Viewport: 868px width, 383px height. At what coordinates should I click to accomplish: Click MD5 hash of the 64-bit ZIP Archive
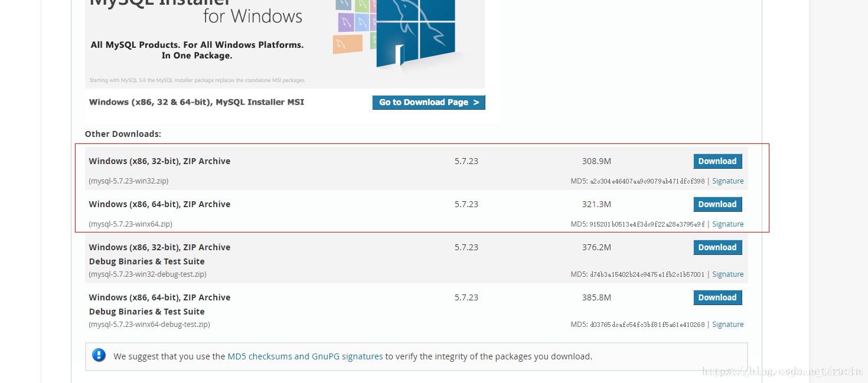point(647,224)
